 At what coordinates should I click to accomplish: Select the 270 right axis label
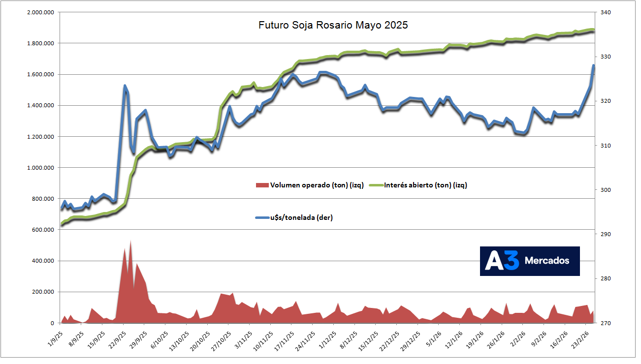[x=604, y=323]
